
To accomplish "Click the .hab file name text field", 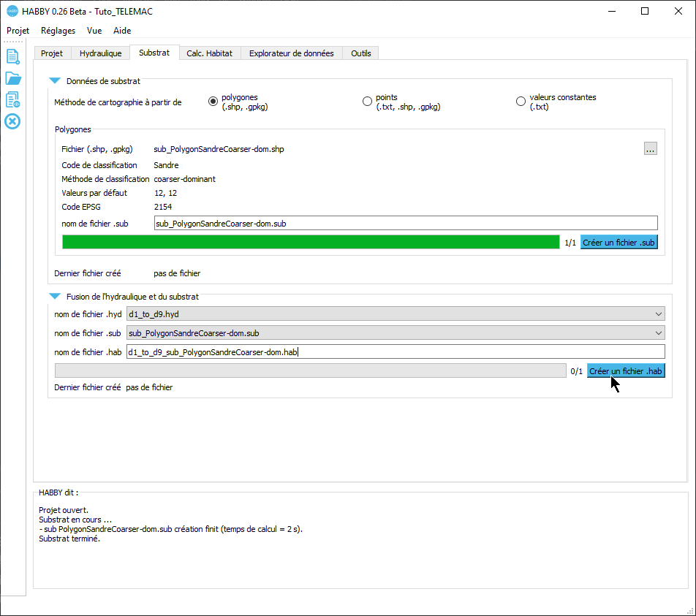I will click(395, 352).
